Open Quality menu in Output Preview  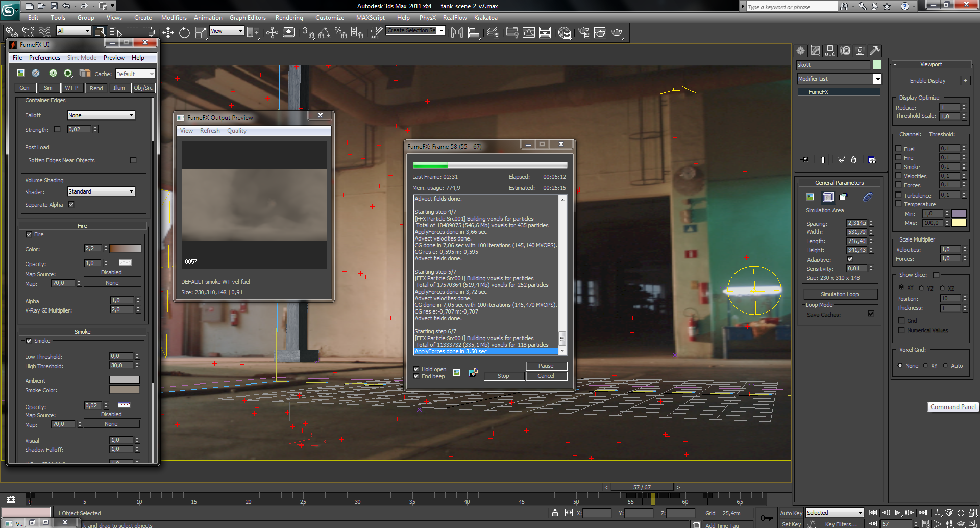pos(236,131)
